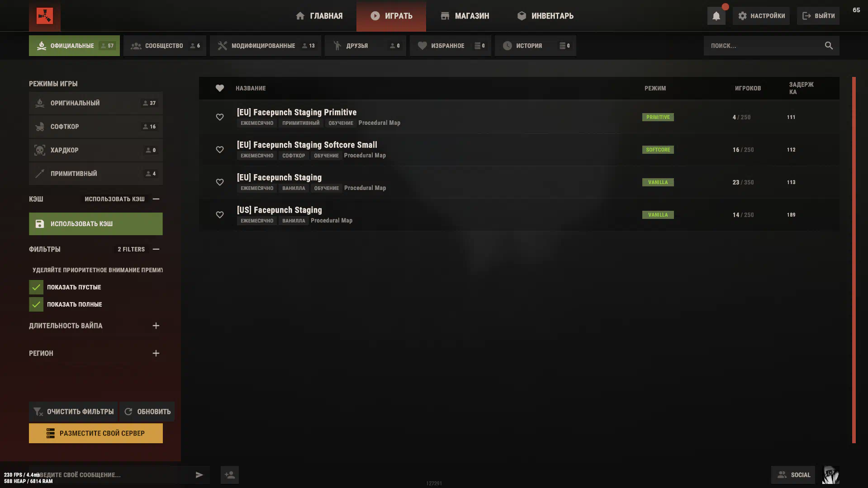Expand the Регион section
868x488 pixels.
(156, 353)
